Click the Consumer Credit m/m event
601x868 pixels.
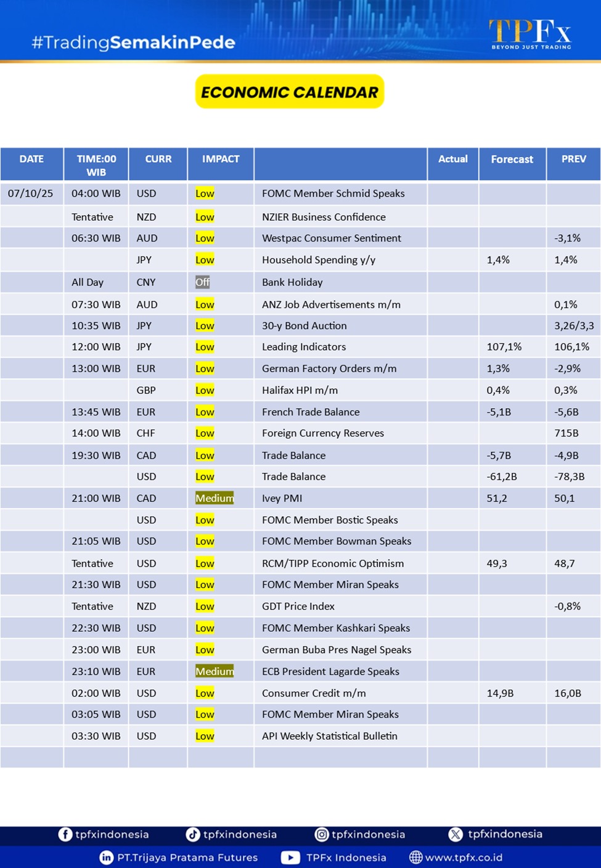(x=314, y=693)
